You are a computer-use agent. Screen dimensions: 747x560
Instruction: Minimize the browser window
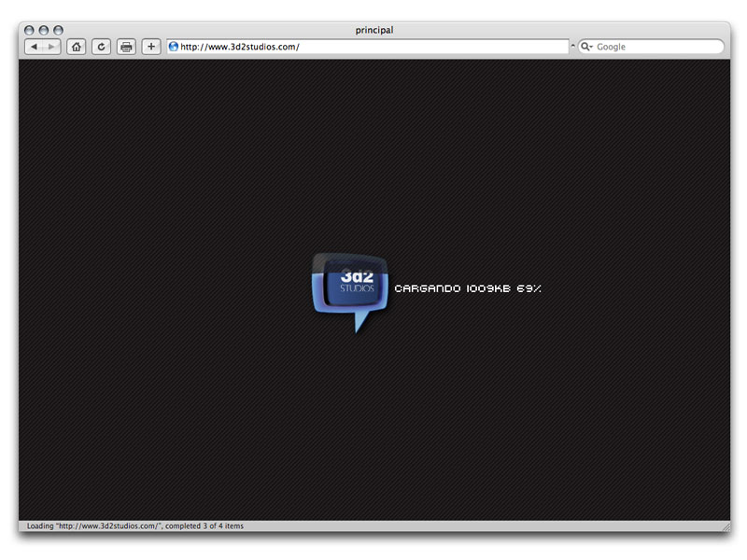tap(43, 30)
